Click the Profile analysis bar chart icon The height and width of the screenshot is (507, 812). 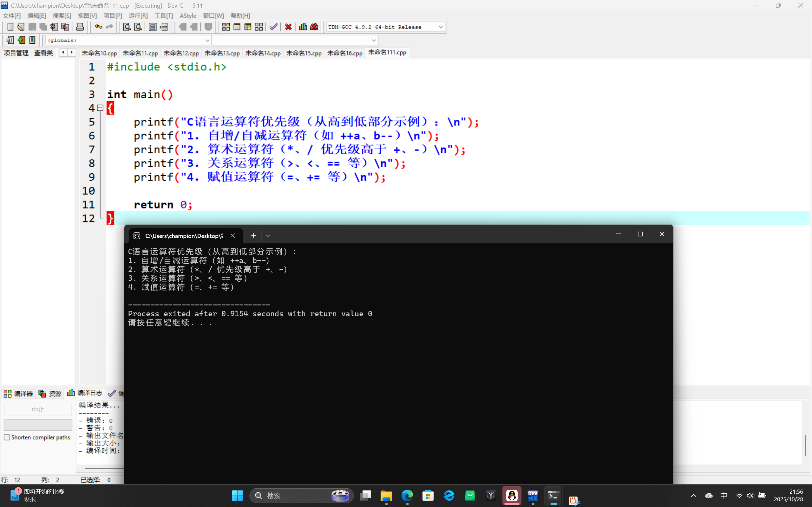pos(303,27)
